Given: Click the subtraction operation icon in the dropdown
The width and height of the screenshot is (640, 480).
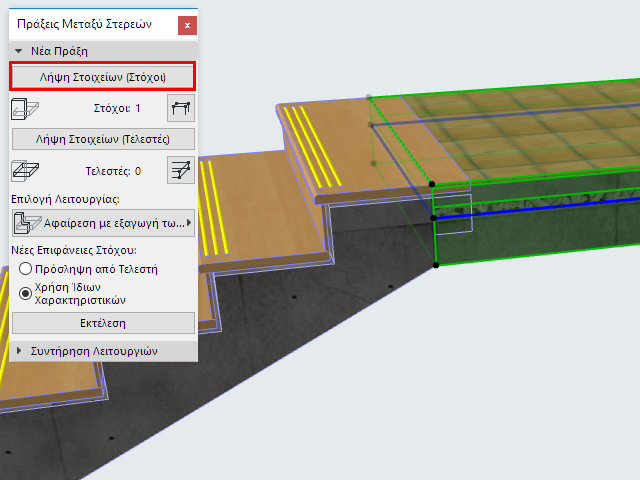Looking at the screenshot, I should (27, 223).
